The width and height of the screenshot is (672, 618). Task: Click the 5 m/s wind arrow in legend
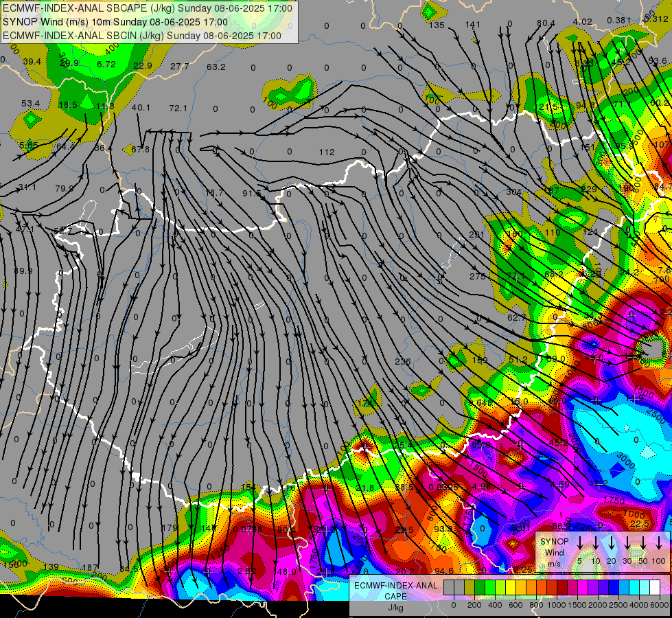580,543
